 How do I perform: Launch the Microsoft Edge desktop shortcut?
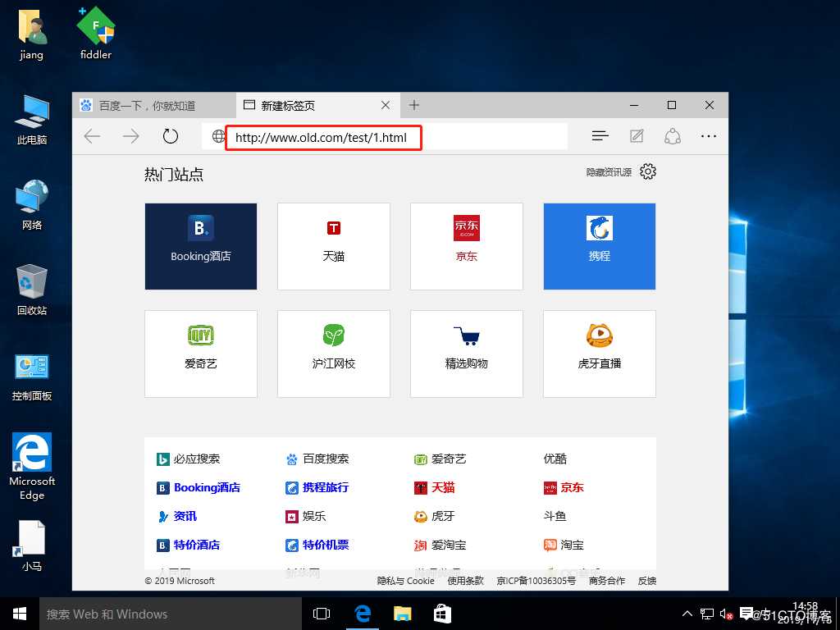[x=32, y=467]
